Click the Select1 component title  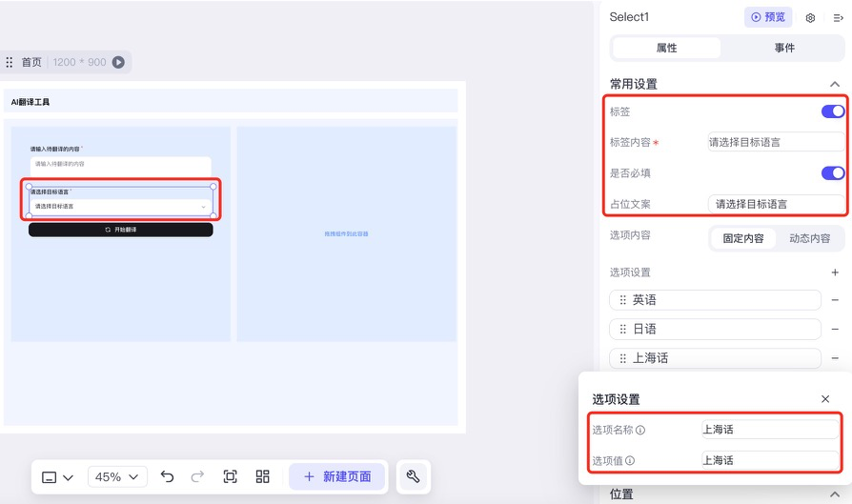click(x=629, y=17)
